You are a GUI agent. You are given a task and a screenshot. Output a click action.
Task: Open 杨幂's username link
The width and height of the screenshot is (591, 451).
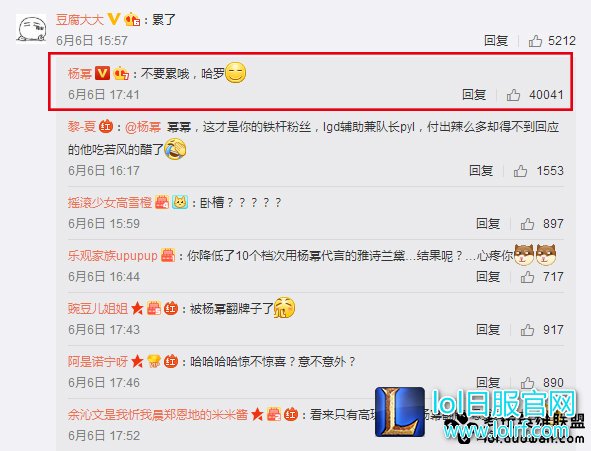(80, 73)
